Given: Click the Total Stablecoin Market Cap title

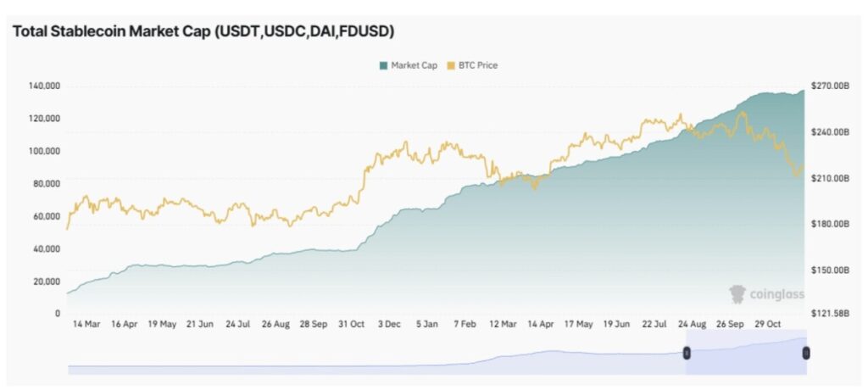Looking at the screenshot, I should 203,31.
